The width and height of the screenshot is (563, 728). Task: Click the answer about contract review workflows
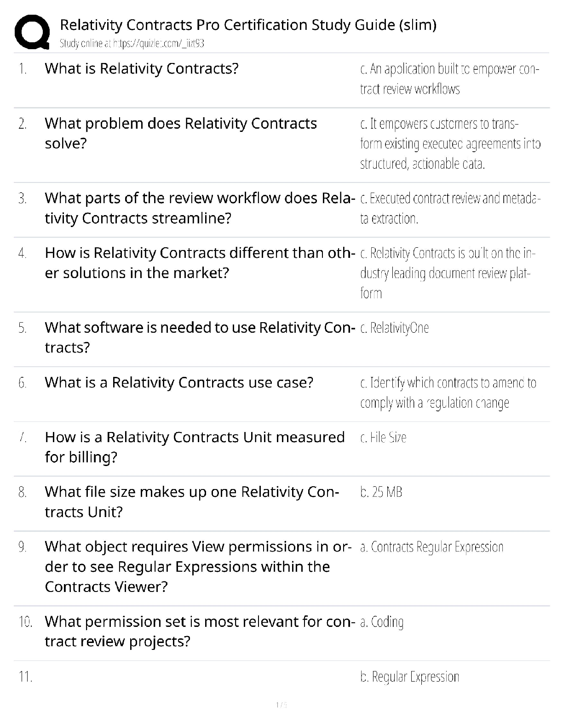pos(449,79)
